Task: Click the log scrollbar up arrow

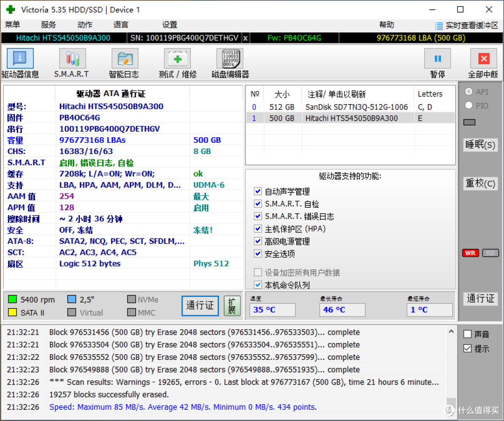Action: 451,331
